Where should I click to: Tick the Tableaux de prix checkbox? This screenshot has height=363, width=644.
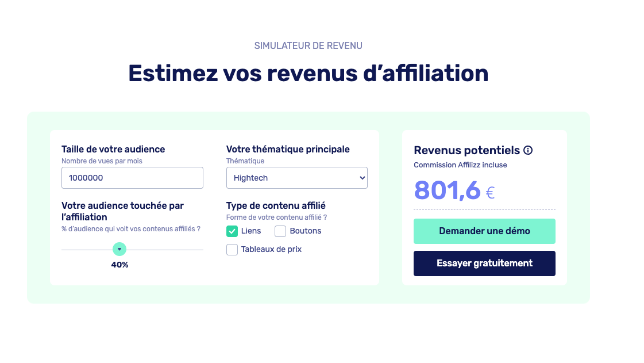pyautogui.click(x=232, y=250)
